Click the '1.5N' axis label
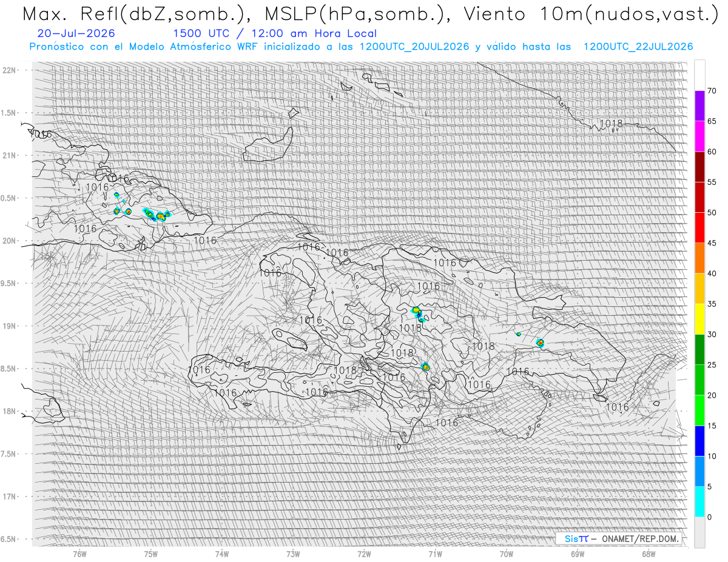Image resolution: width=728 pixels, height=562 pixels. (9, 113)
